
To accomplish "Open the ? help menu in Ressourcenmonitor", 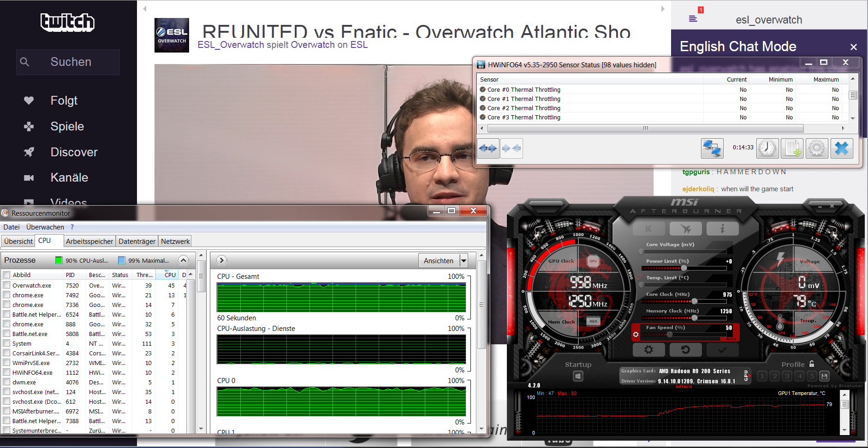I will pyautogui.click(x=72, y=227).
